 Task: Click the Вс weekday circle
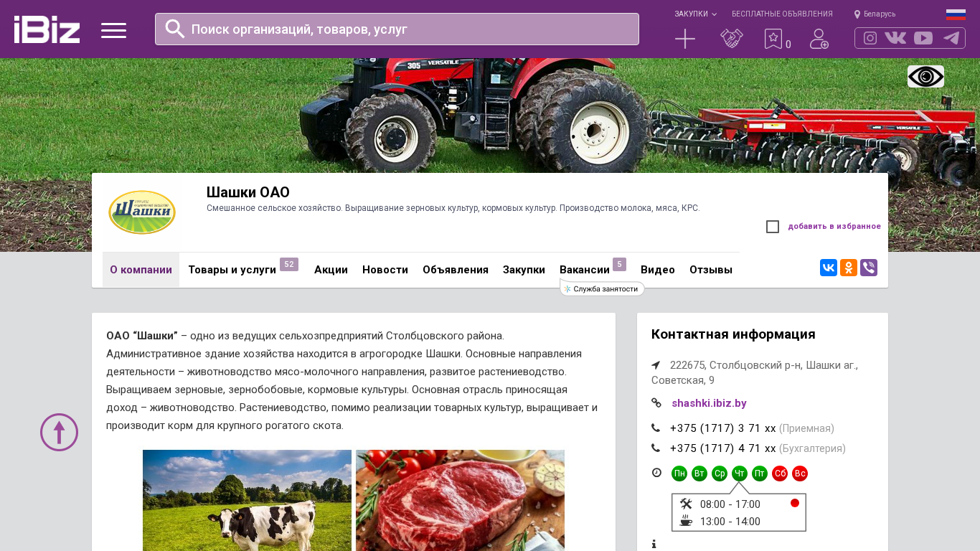point(800,474)
